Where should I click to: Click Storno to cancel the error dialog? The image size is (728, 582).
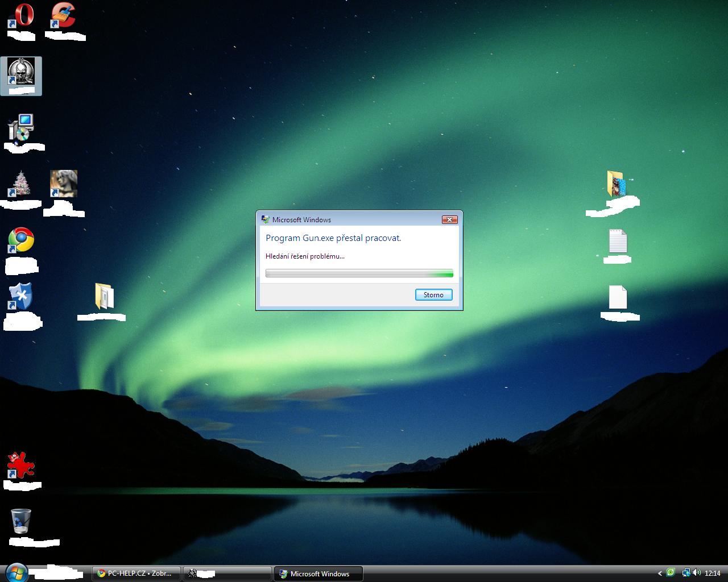point(433,294)
